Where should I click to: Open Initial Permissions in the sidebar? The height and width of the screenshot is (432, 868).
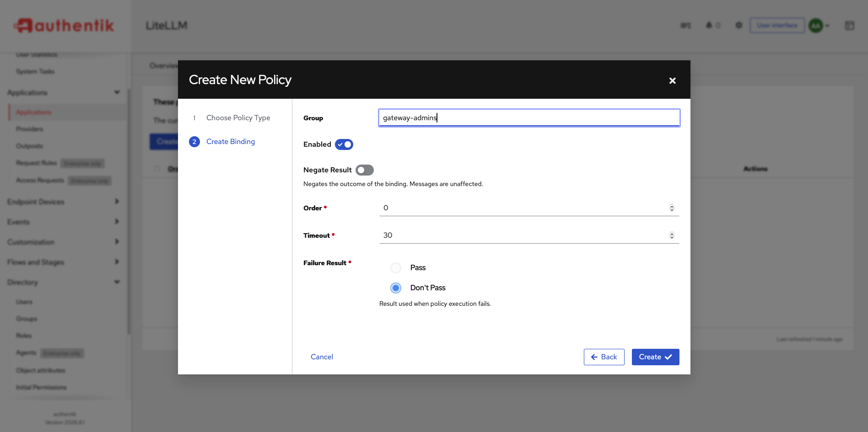41,387
